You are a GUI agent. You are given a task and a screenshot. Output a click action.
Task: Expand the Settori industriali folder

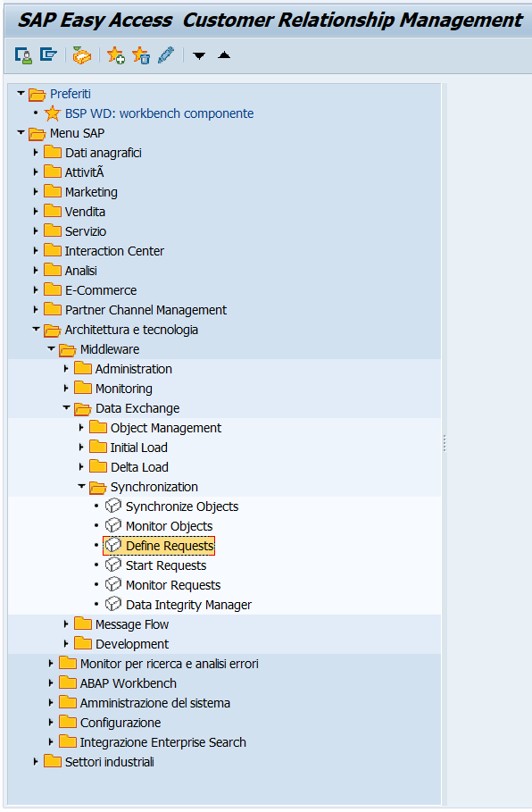[35, 761]
